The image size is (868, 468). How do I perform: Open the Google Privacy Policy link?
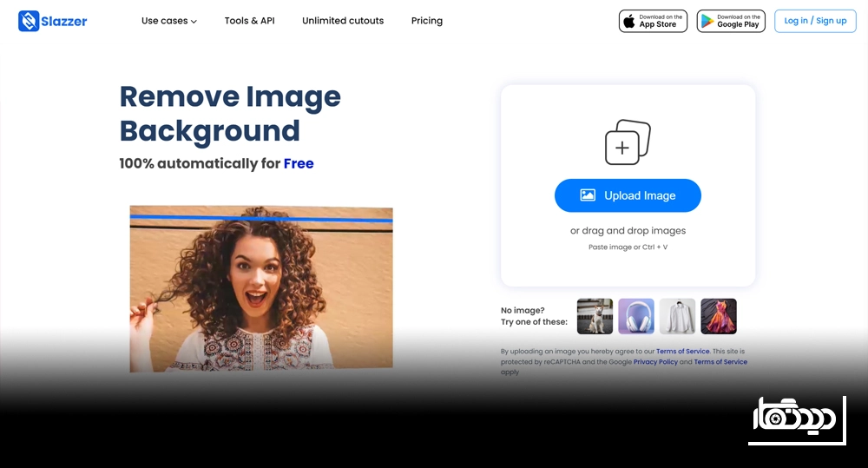[x=655, y=362]
